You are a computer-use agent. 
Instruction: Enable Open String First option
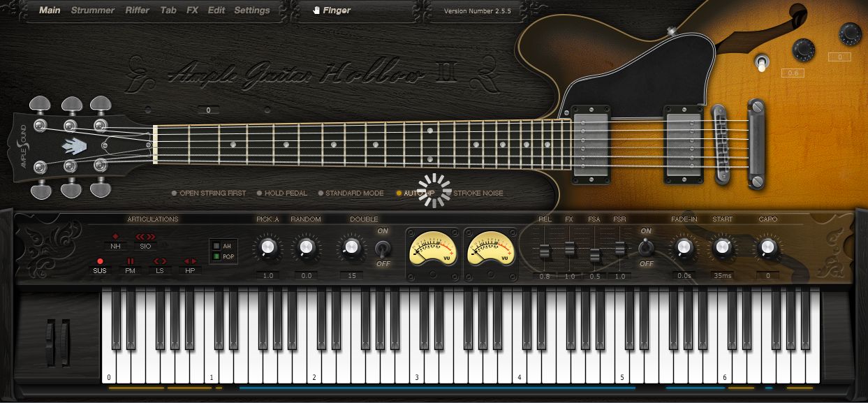click(209, 193)
